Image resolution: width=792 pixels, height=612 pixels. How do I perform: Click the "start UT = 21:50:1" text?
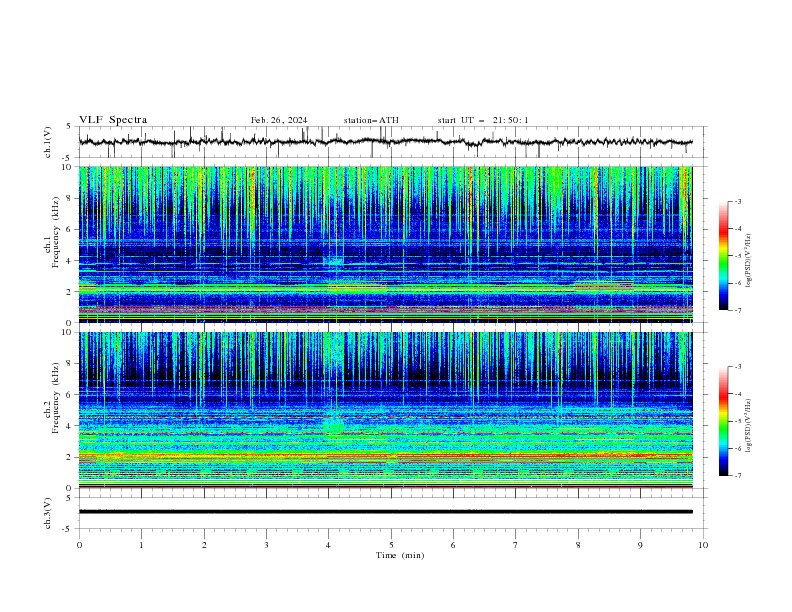[483, 120]
